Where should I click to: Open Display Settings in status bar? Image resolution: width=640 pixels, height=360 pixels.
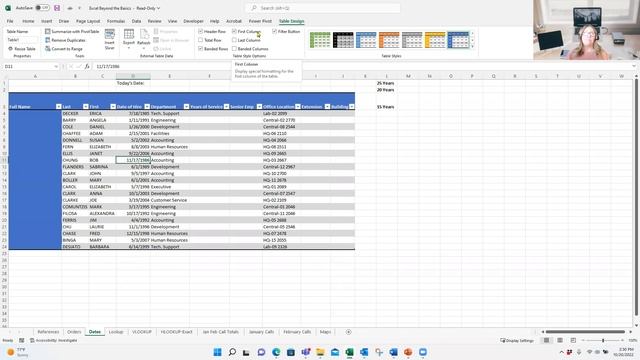pos(517,340)
